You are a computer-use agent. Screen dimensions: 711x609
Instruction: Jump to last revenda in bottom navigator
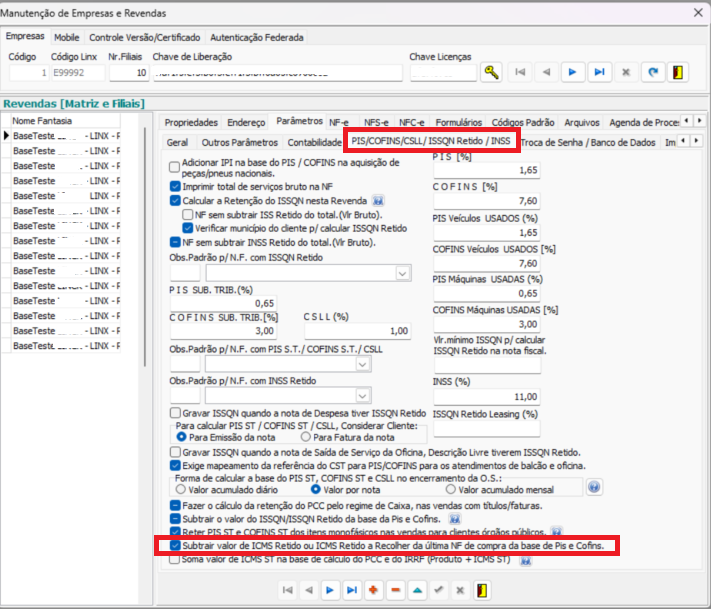pos(351,590)
